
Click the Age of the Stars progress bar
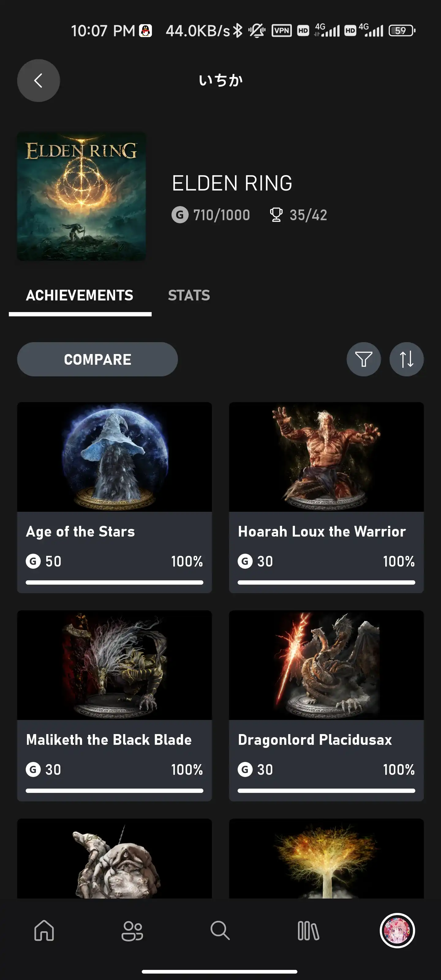pyautogui.click(x=114, y=582)
